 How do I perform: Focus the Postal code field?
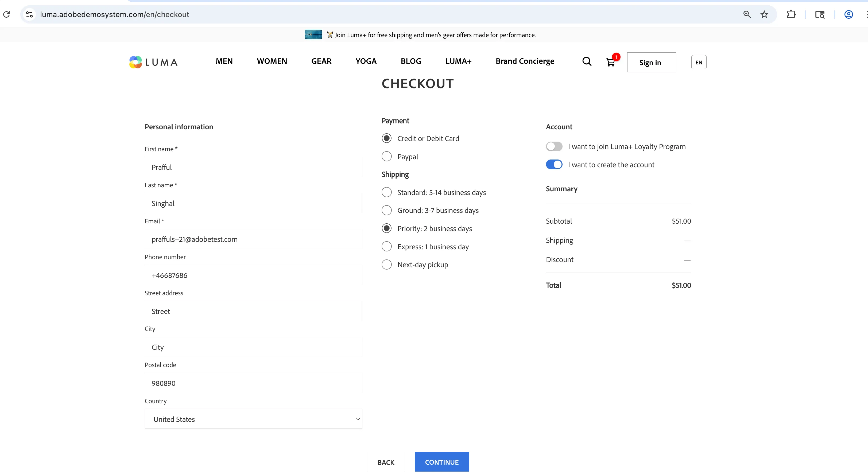(253, 383)
